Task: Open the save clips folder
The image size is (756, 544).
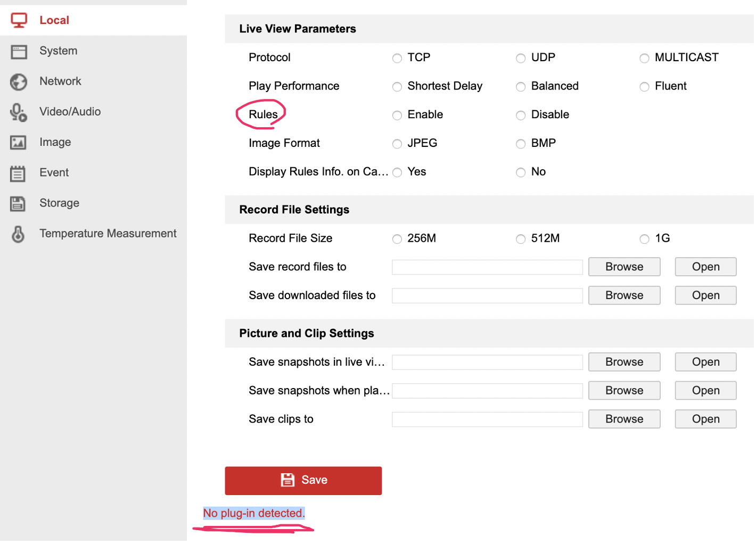Action: (x=705, y=419)
